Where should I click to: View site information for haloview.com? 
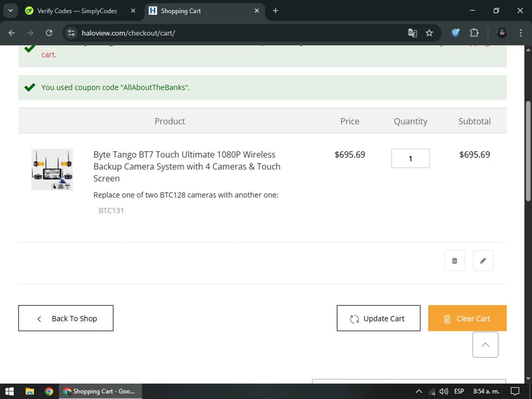tap(71, 33)
